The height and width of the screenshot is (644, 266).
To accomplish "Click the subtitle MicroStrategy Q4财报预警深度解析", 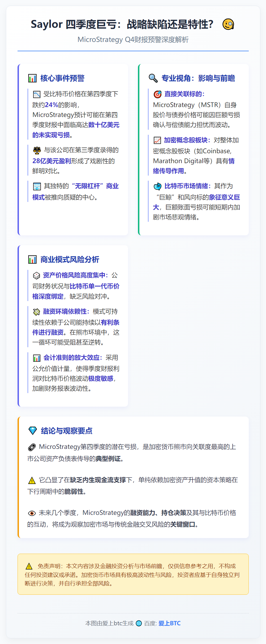I will click(133, 40).
